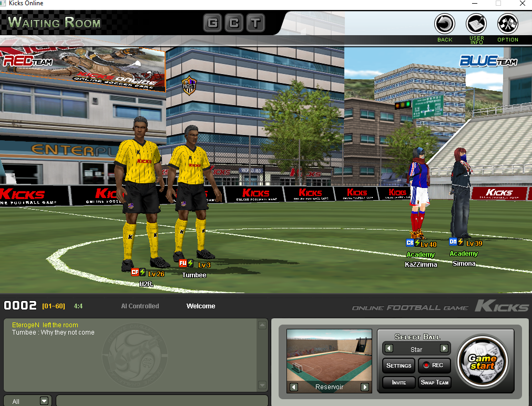This screenshot has height=406, width=532.
Task: Click the Lv 26 level text
Action: pyautogui.click(x=156, y=274)
